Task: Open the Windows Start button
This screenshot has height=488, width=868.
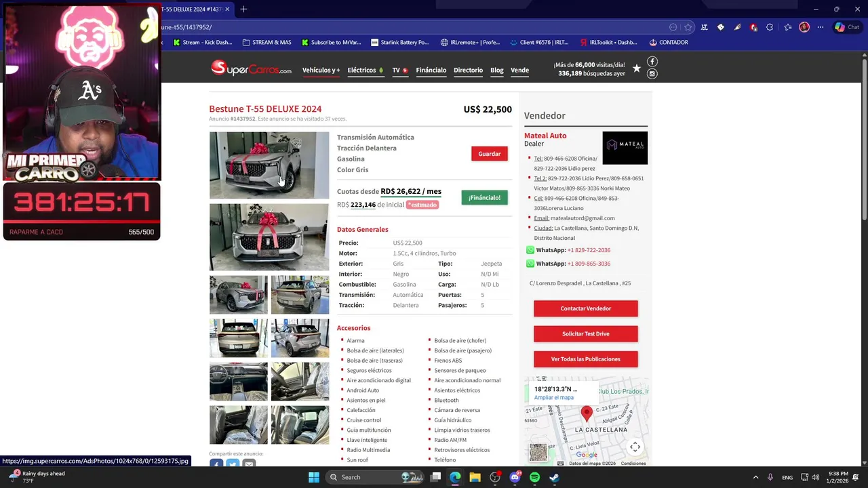Action: [x=314, y=477]
